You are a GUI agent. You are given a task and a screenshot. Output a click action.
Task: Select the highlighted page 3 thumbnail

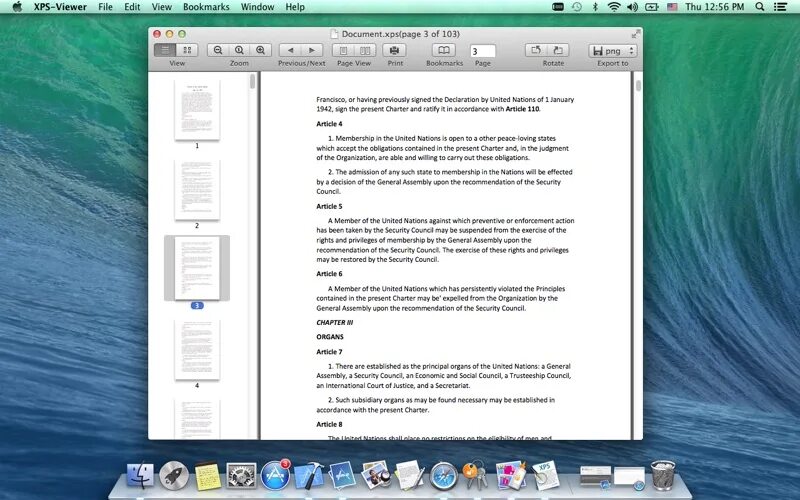[197, 268]
